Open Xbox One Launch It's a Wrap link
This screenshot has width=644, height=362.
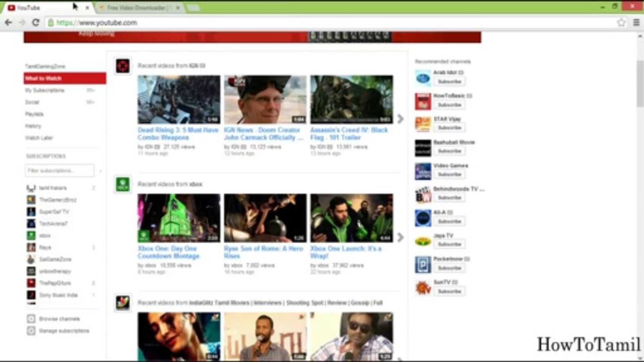346,252
